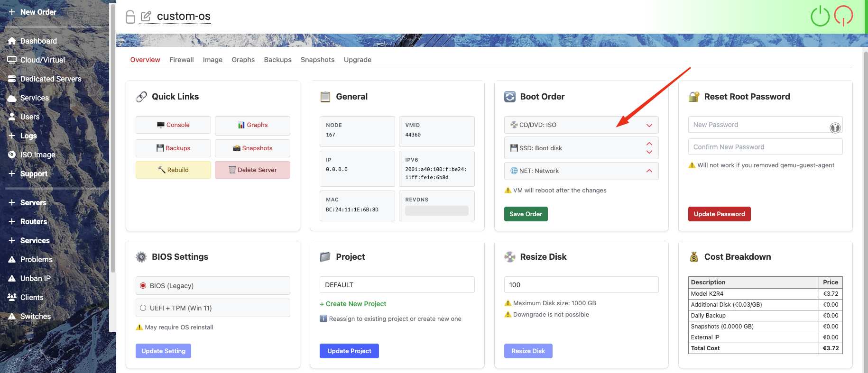Open the Console quick link

[173, 125]
